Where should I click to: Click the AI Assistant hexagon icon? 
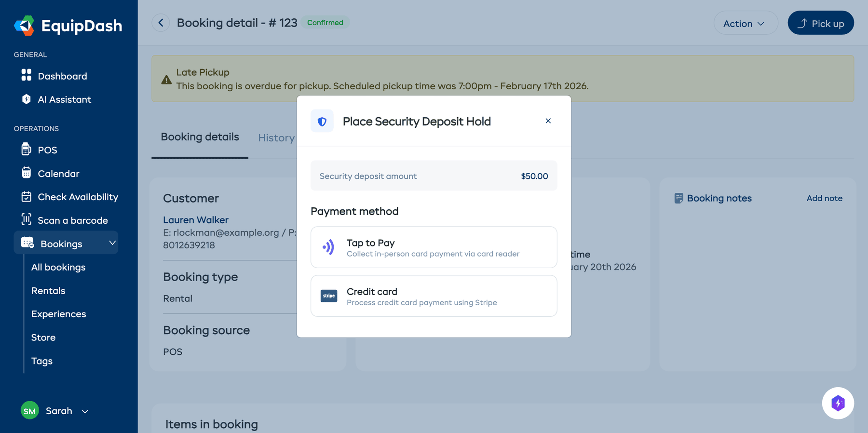[26, 99]
